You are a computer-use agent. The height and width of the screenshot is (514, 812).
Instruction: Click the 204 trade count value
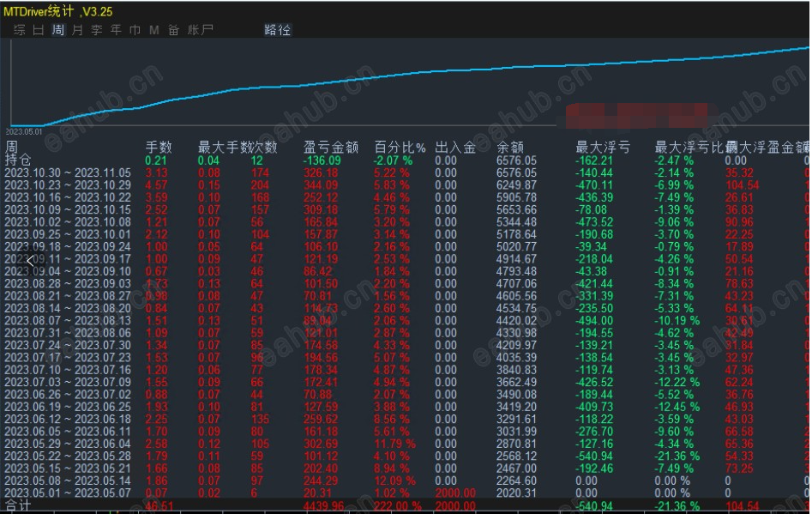tap(260, 185)
